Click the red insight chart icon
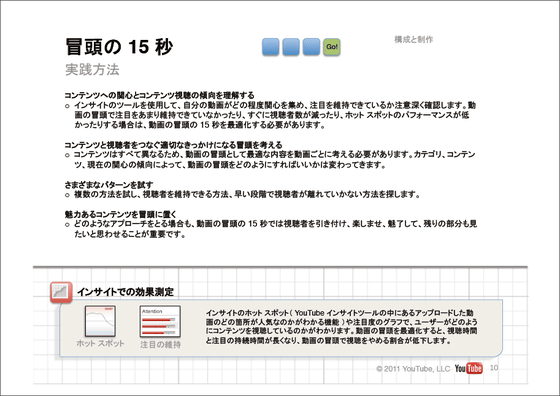Screen dimensions: 560x396 pyautogui.click(x=61, y=292)
